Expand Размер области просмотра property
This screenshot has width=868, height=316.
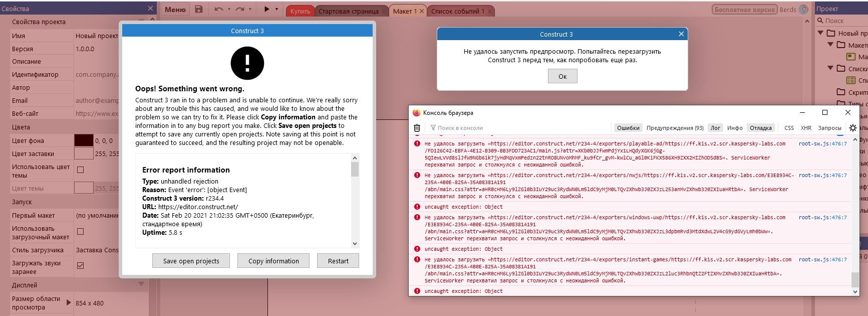69,302
